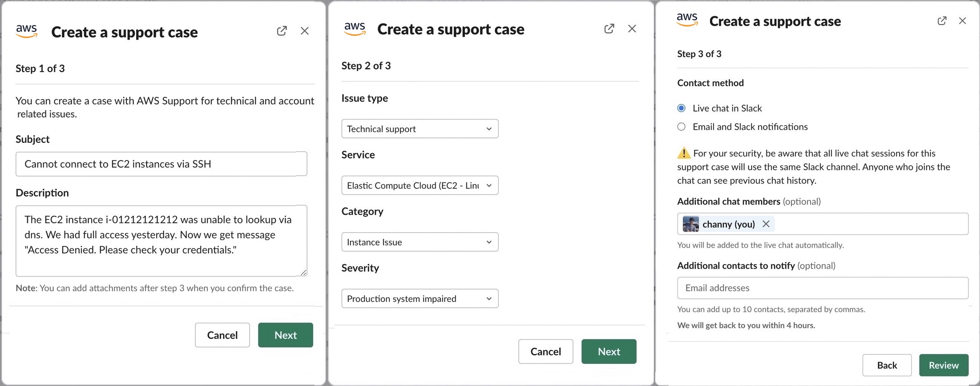This screenshot has height=386, width=980.
Task: Cancel the Step 1 dialog
Action: [222, 335]
